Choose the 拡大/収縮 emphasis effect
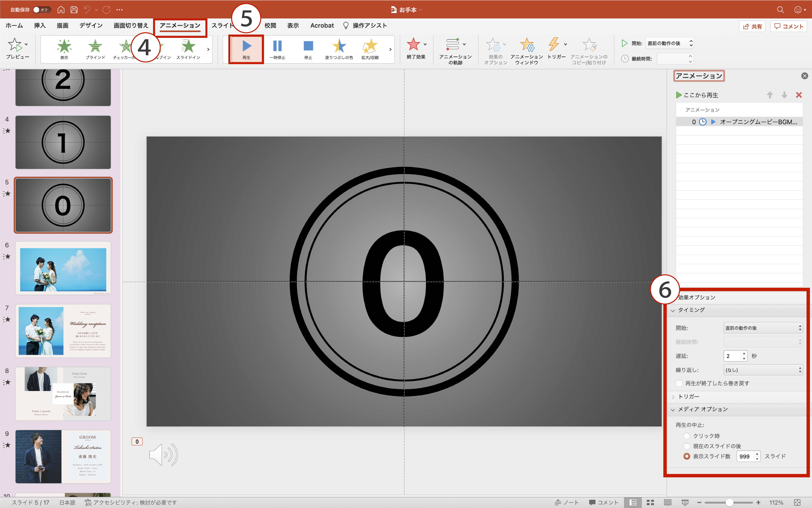Viewport: 812px width, 508px height. (370, 49)
